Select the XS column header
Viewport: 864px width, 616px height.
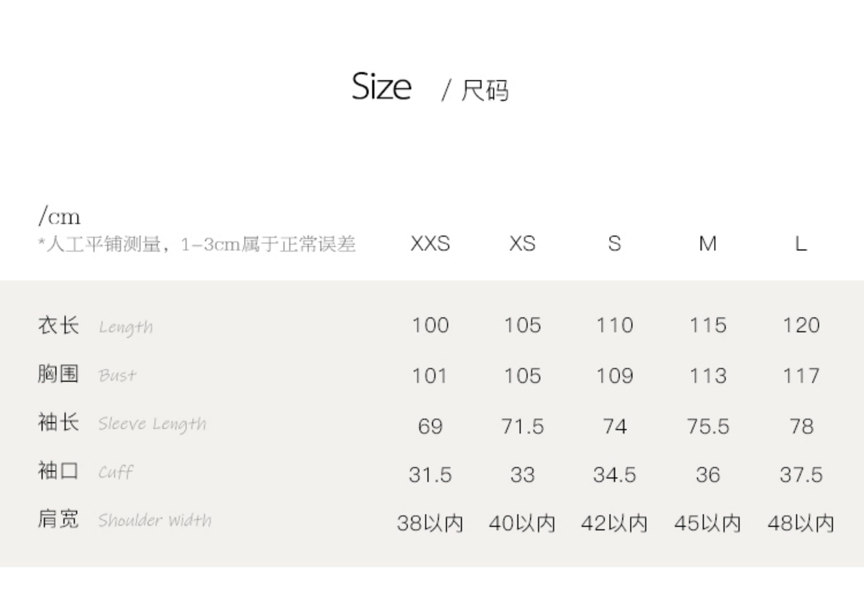[522, 244]
